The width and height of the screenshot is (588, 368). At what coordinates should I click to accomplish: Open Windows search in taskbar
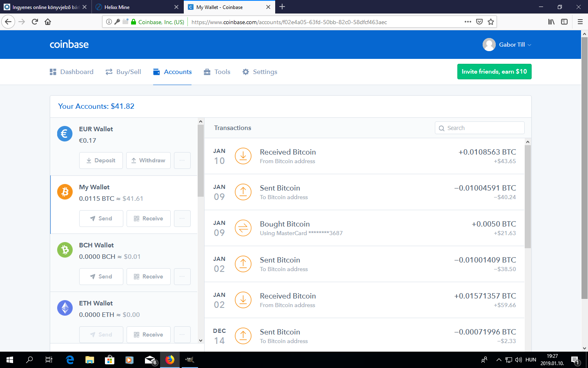[x=29, y=360]
